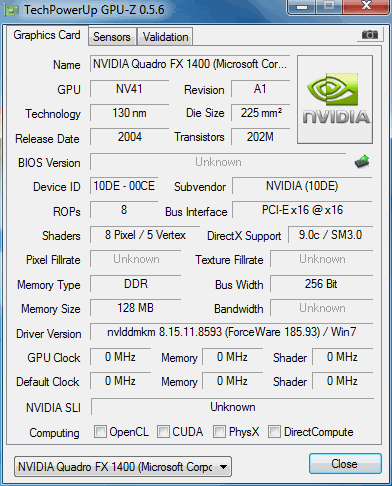Image resolution: width=392 pixels, height=486 pixels.
Task: Click the BIOS save chip icon
Action: (x=362, y=162)
